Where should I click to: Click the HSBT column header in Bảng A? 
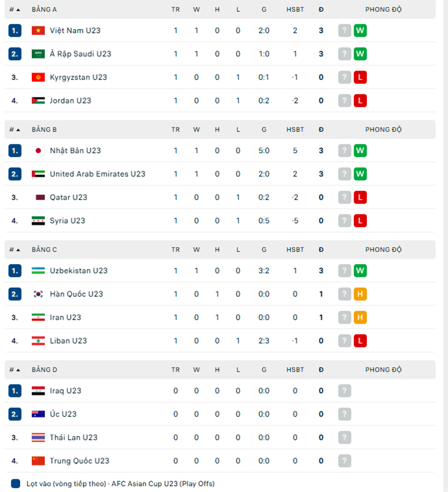click(x=295, y=10)
